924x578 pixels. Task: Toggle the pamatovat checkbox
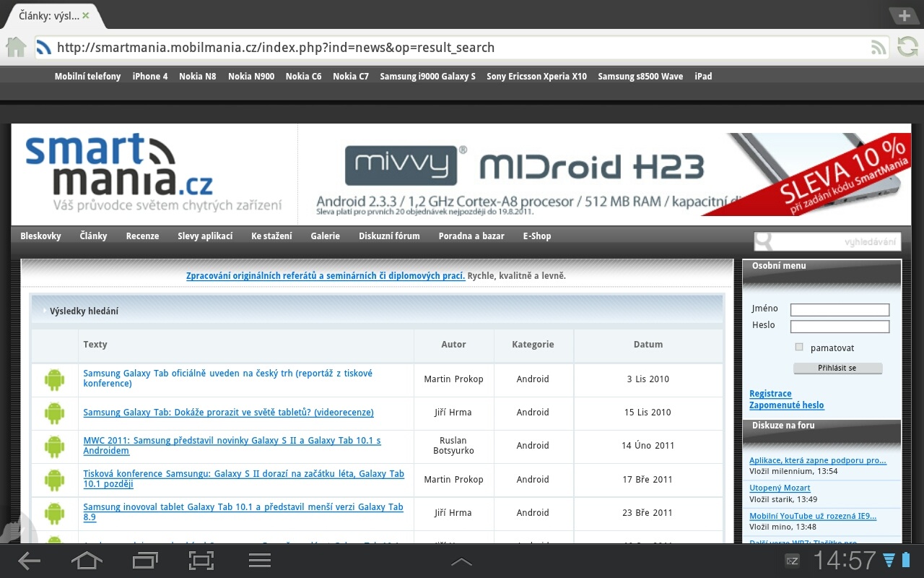tap(798, 348)
